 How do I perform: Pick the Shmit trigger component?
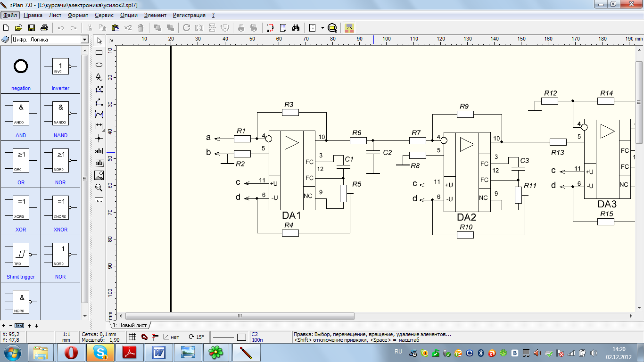pos(21,258)
